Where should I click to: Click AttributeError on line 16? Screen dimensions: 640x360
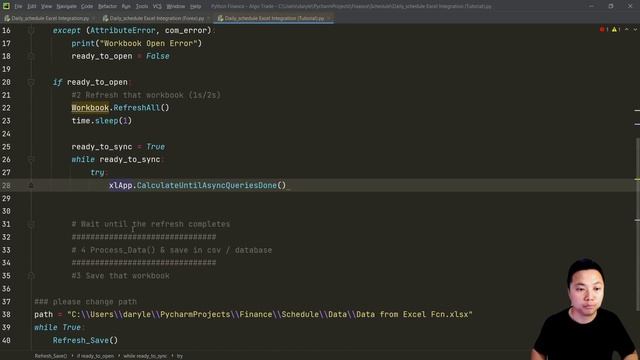(123, 31)
